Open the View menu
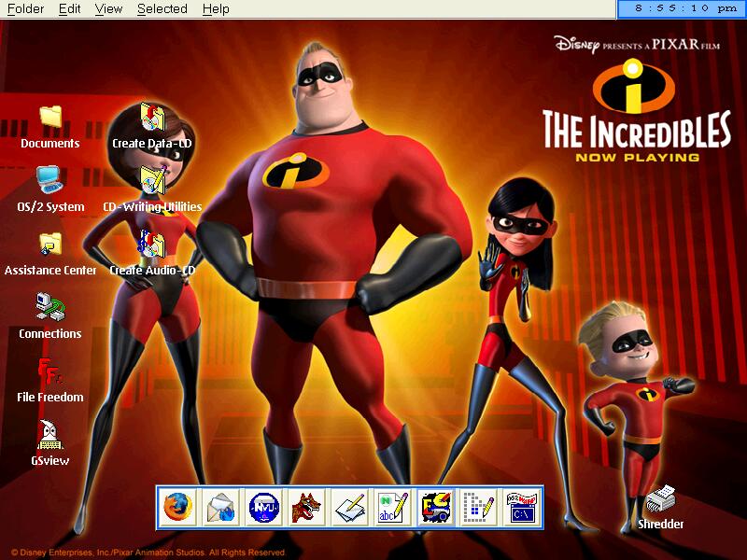747x560 pixels. coord(108,9)
